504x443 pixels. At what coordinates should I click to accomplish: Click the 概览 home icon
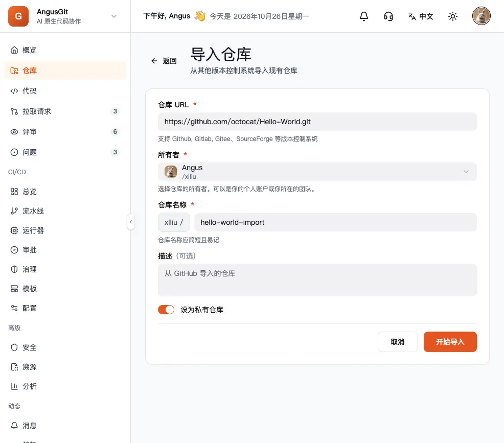pos(14,50)
